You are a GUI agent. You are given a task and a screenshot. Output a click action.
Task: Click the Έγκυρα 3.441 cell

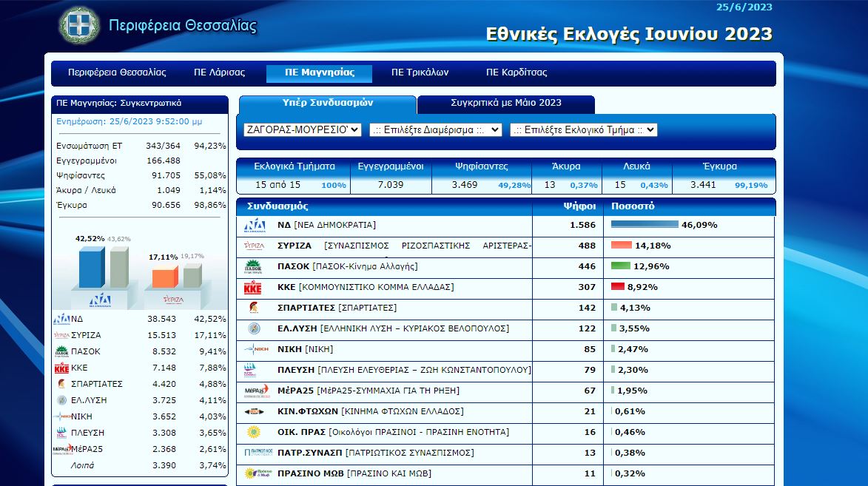703,184
